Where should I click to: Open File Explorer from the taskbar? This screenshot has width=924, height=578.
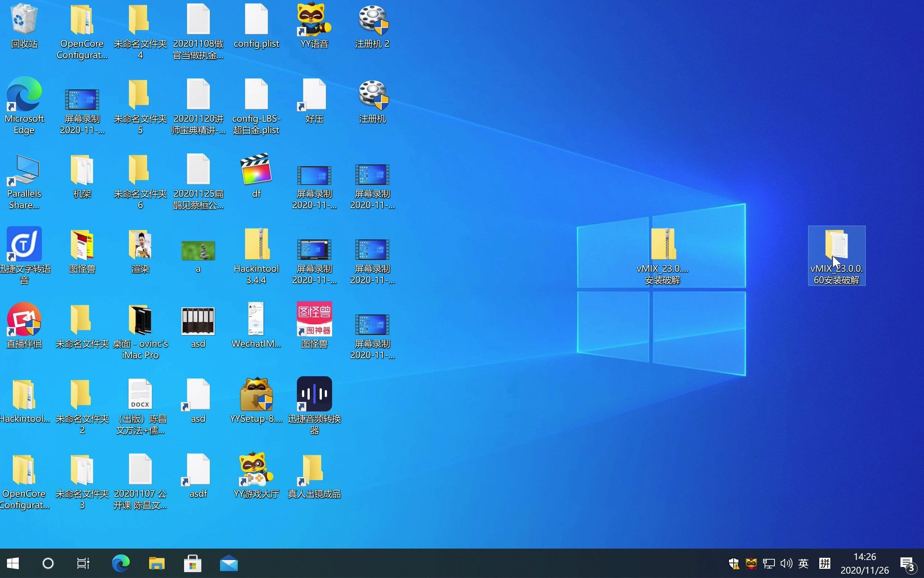tap(156, 563)
